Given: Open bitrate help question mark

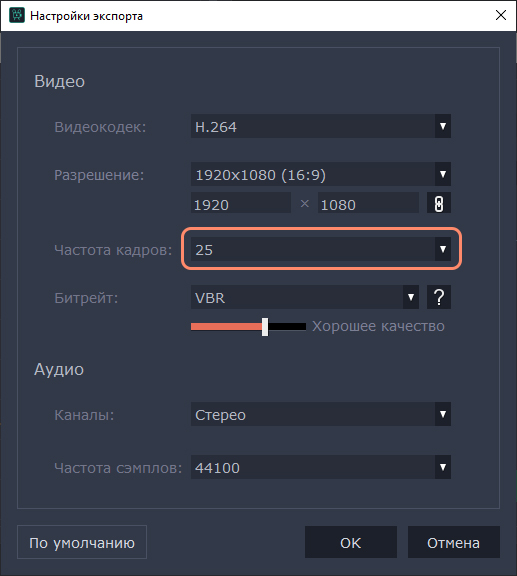Looking at the screenshot, I should [439, 297].
